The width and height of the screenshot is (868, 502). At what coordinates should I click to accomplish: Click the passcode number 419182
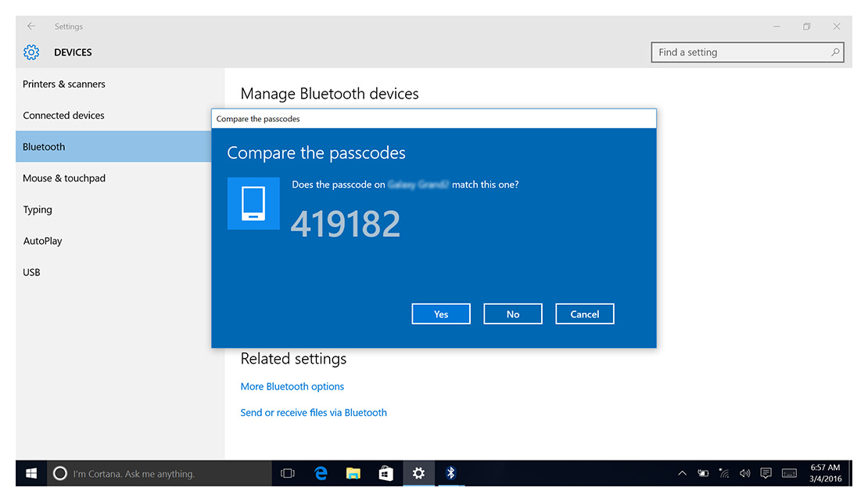345,224
